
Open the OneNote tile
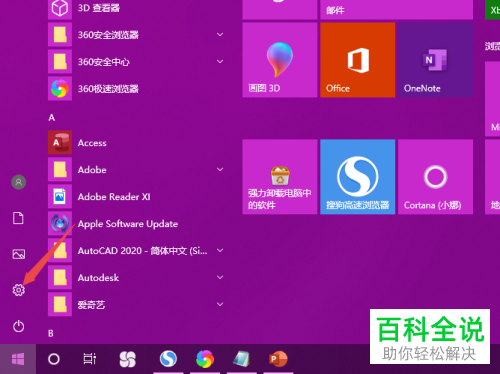coord(435,60)
